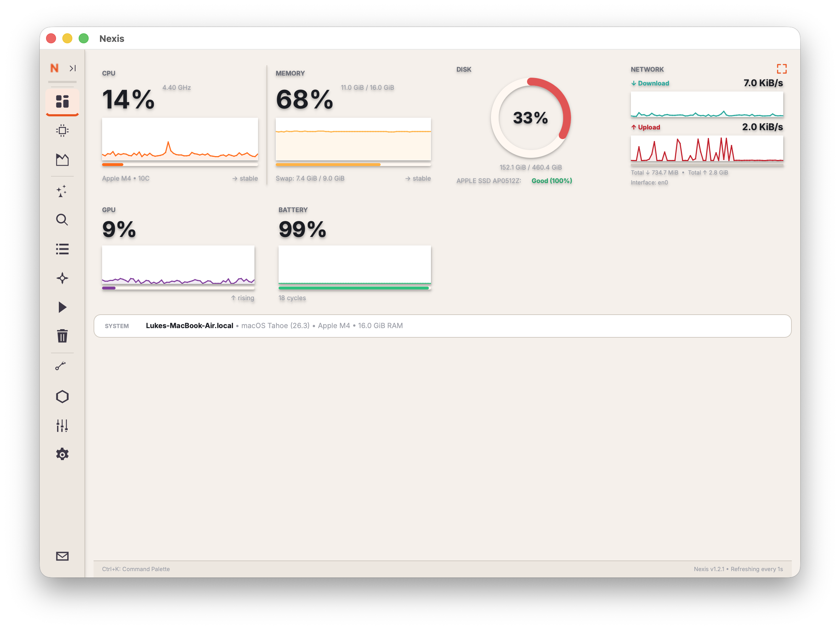
Task: Expand the Network panel to fullscreen
Action: point(782,69)
